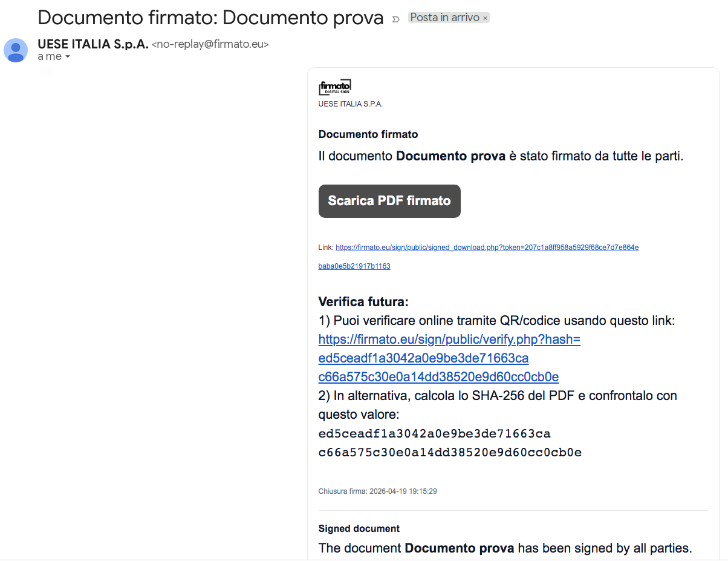The height and width of the screenshot is (561, 728).
Task: Click the 'Chiusura firma' timestamp line
Action: click(377, 491)
